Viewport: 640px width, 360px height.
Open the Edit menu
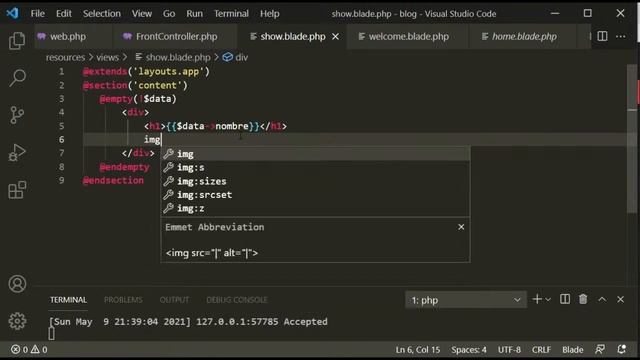tap(64, 13)
